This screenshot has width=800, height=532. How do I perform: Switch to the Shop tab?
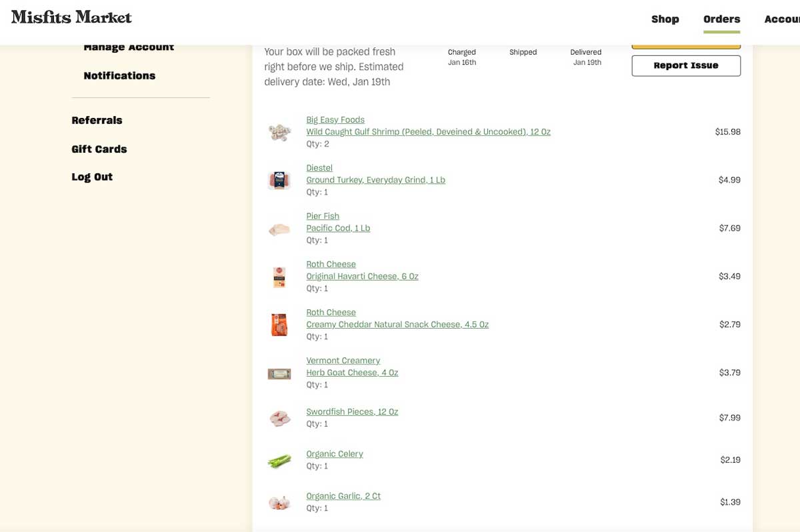[x=665, y=19]
